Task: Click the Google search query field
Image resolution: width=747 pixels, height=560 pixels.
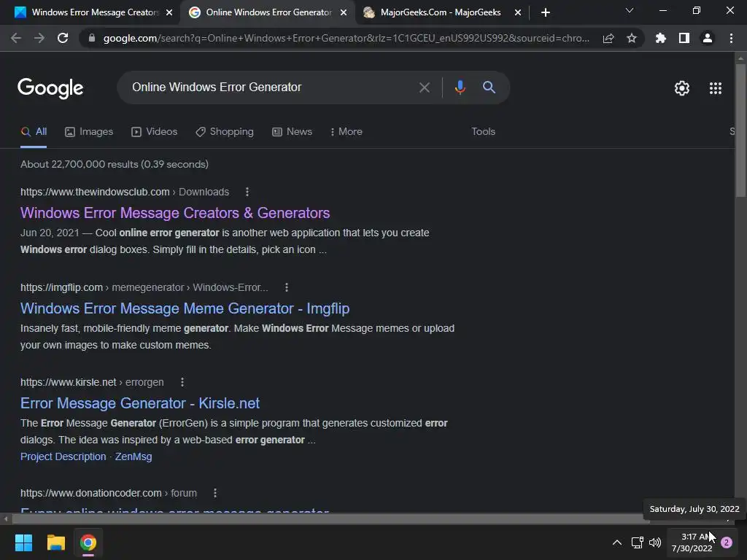Action: 269,87
